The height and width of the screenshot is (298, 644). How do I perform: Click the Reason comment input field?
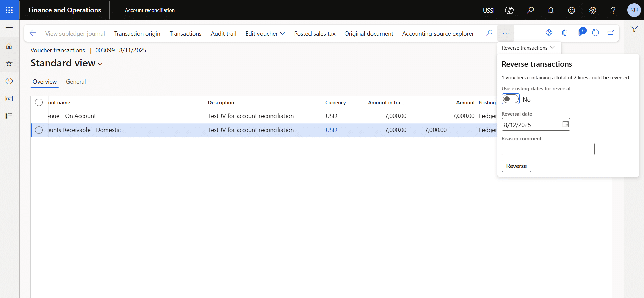548,149
